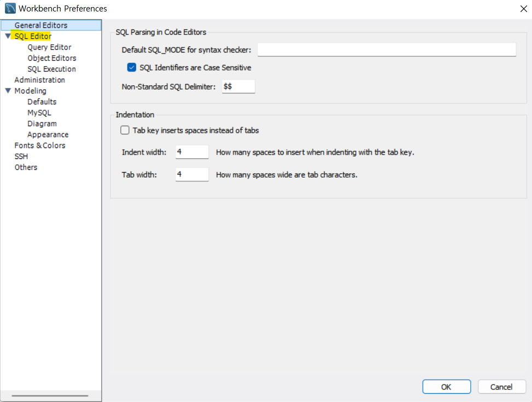
Task: Click the Indent width field
Action: click(x=192, y=152)
